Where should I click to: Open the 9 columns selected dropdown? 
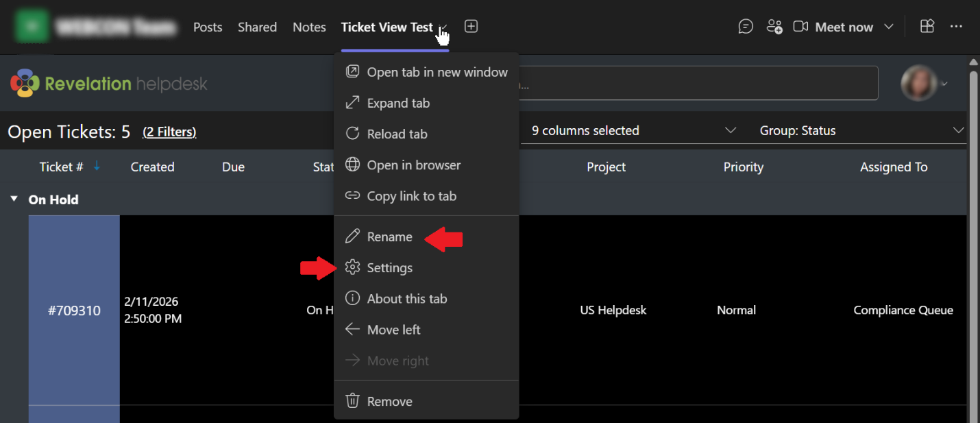point(634,130)
